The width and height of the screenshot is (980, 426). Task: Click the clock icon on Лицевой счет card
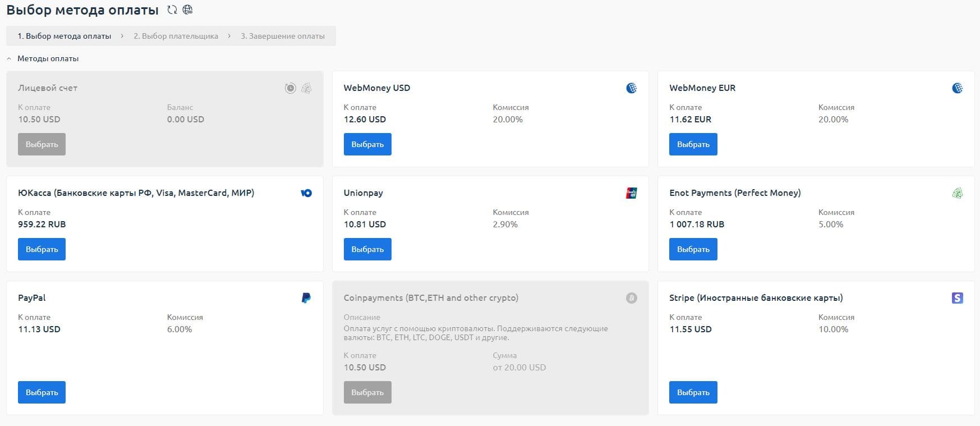(x=290, y=88)
